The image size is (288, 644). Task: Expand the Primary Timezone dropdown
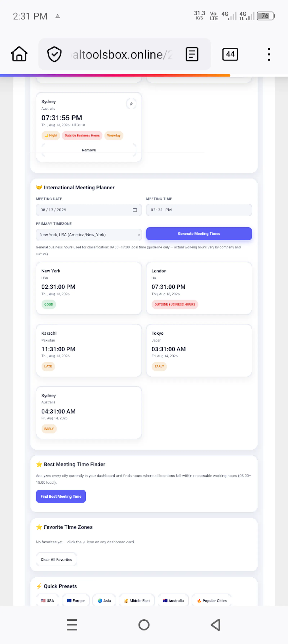click(x=89, y=235)
